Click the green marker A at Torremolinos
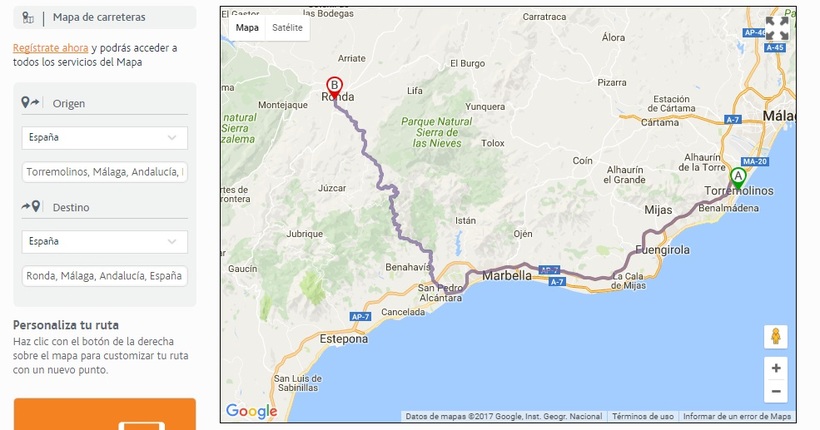 click(x=737, y=178)
